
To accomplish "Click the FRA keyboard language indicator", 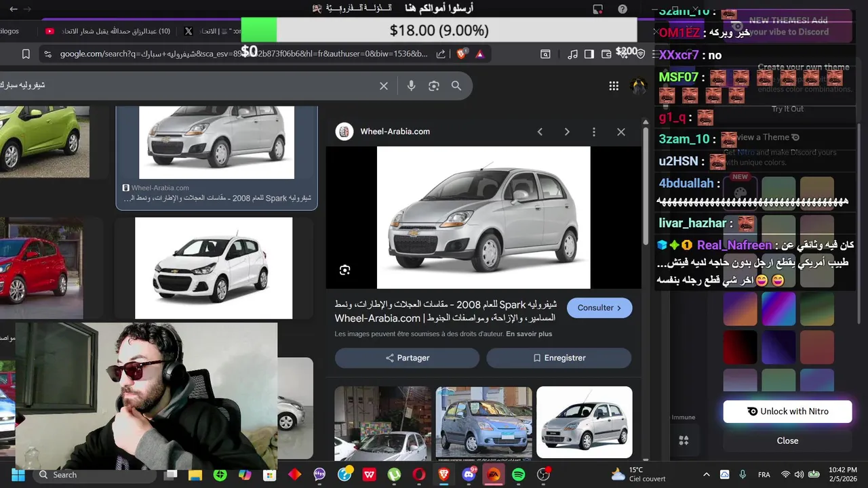I will pyautogui.click(x=764, y=474).
